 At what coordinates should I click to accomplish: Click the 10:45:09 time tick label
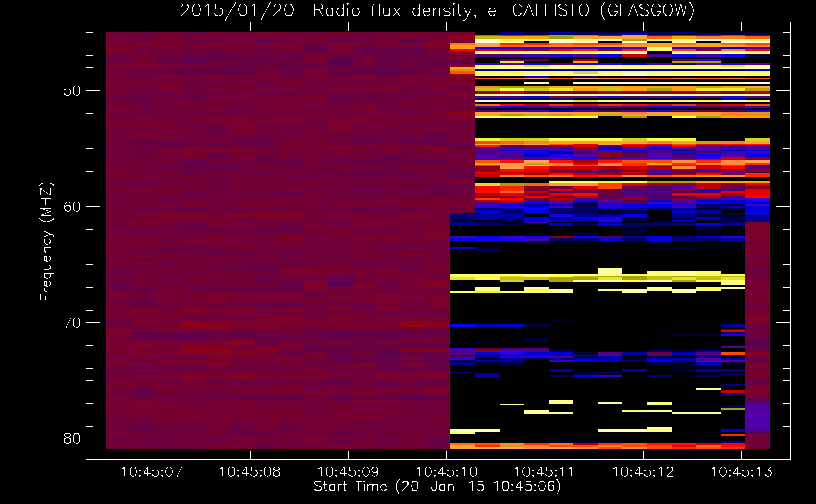tap(348, 472)
